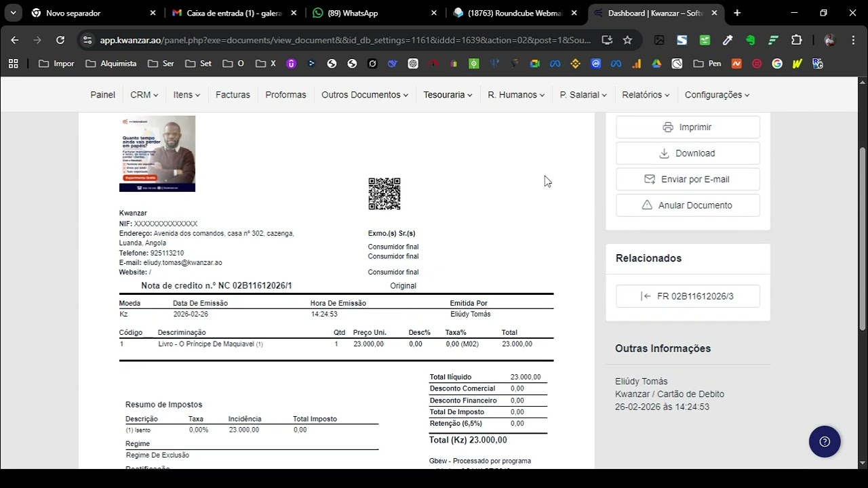
Task: Click 'Kwanzar / Cartão de Debito' text
Action: pos(669,394)
